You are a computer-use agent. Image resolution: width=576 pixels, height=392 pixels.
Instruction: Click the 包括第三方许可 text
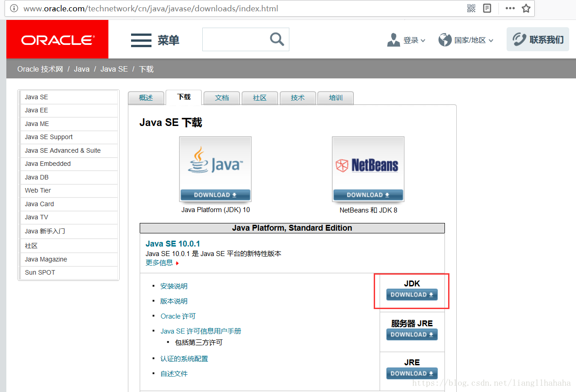[199, 343]
